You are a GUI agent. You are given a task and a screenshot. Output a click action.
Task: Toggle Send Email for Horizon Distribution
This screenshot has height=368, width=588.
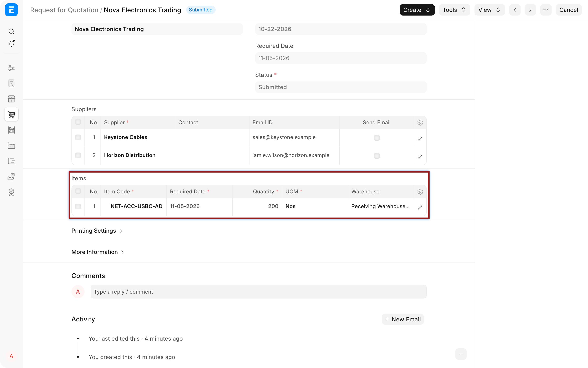377,156
